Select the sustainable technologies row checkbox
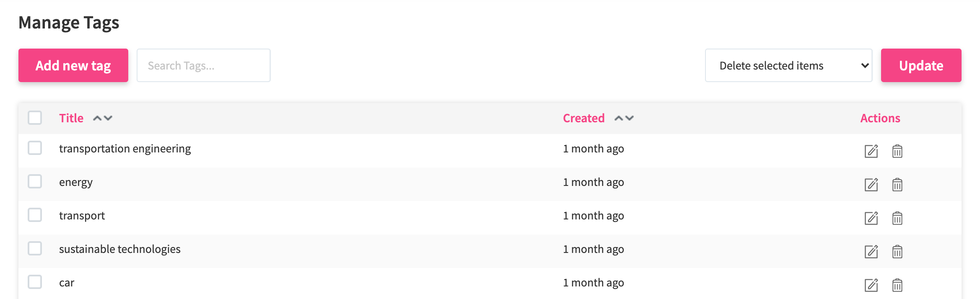 pyautogui.click(x=35, y=248)
